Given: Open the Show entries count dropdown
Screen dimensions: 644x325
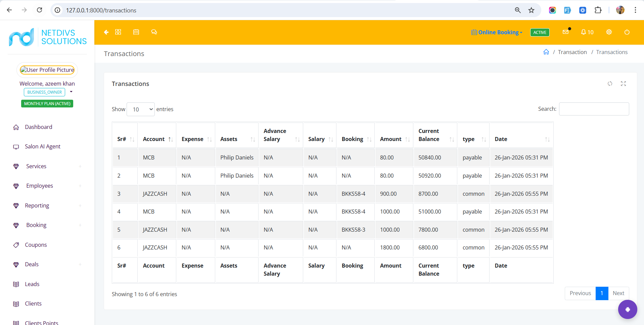Looking at the screenshot, I should tap(141, 109).
